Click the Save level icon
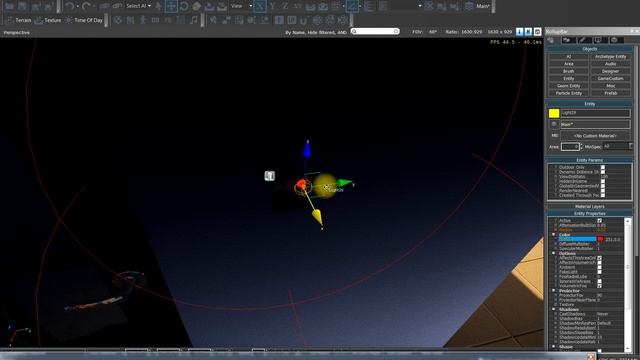 22,6
